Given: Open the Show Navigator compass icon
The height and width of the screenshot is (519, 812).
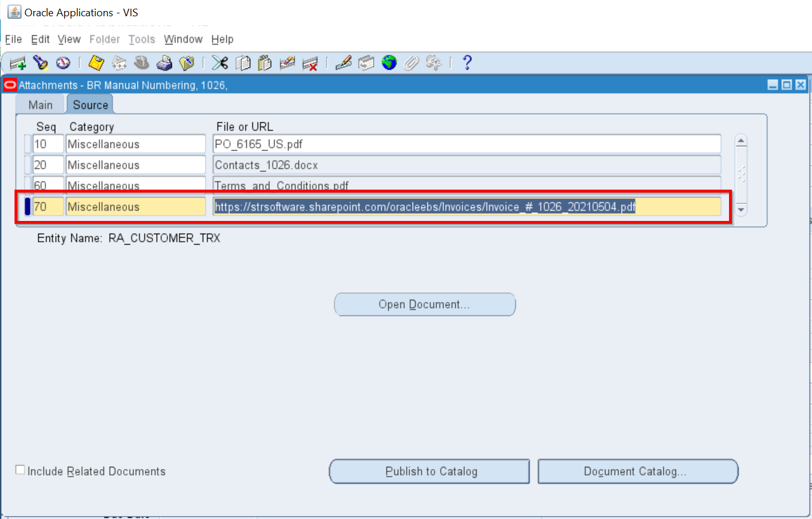Looking at the screenshot, I should (63, 63).
